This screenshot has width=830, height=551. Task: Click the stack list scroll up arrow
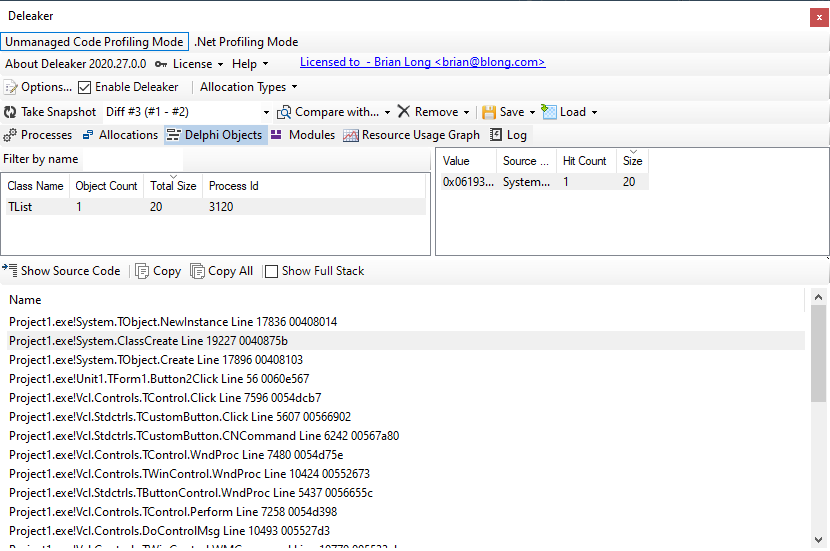[x=818, y=297]
